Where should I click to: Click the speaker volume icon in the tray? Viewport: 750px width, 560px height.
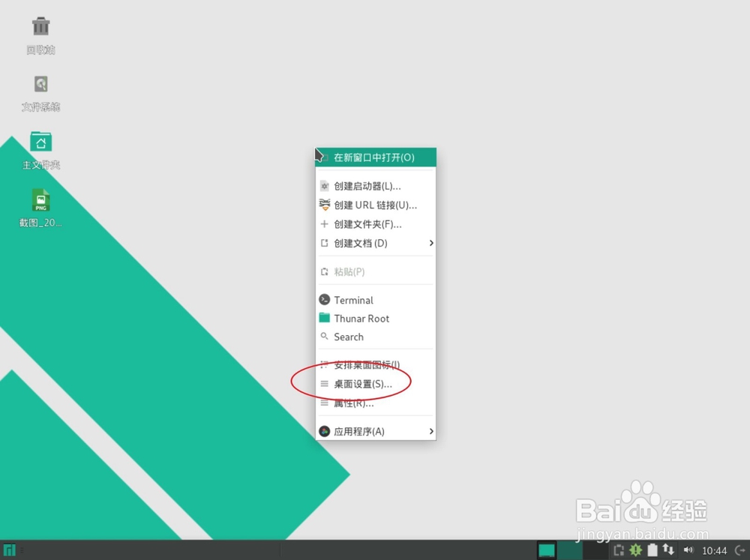(688, 550)
